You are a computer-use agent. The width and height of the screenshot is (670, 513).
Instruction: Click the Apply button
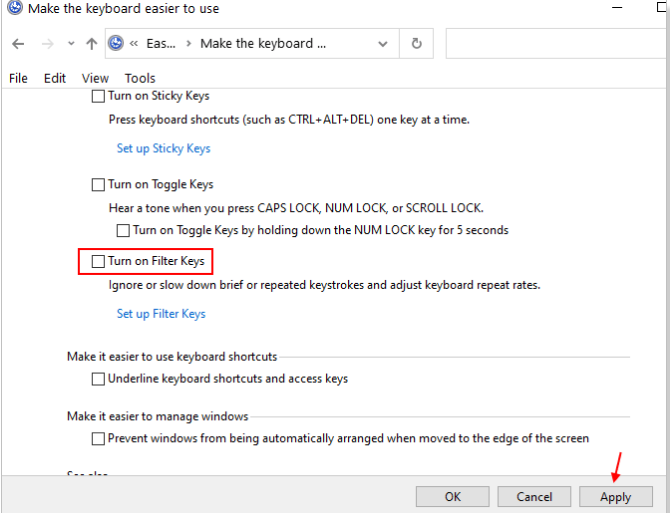point(616,497)
